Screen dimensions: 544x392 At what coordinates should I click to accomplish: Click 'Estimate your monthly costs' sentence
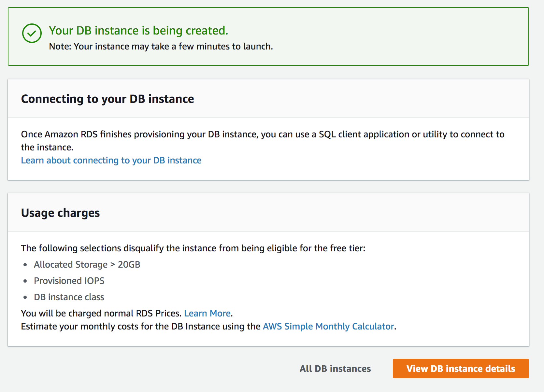pos(140,327)
